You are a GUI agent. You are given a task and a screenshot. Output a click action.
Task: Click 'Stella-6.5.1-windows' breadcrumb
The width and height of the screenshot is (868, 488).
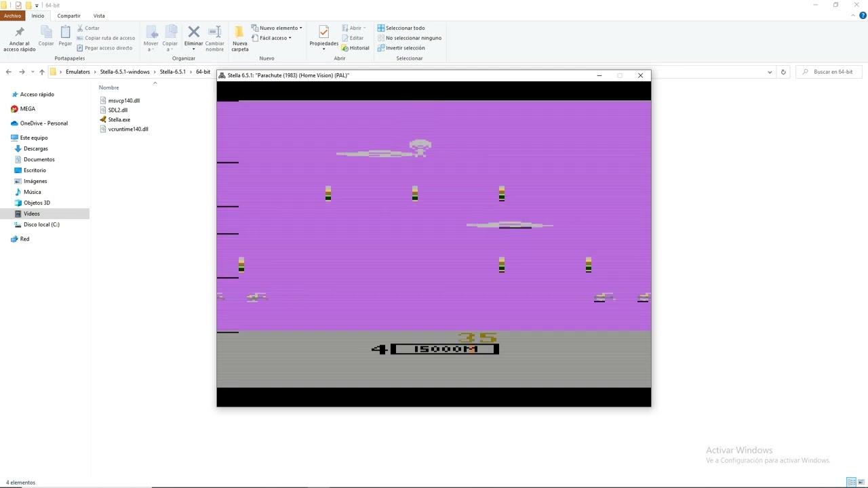click(x=125, y=72)
